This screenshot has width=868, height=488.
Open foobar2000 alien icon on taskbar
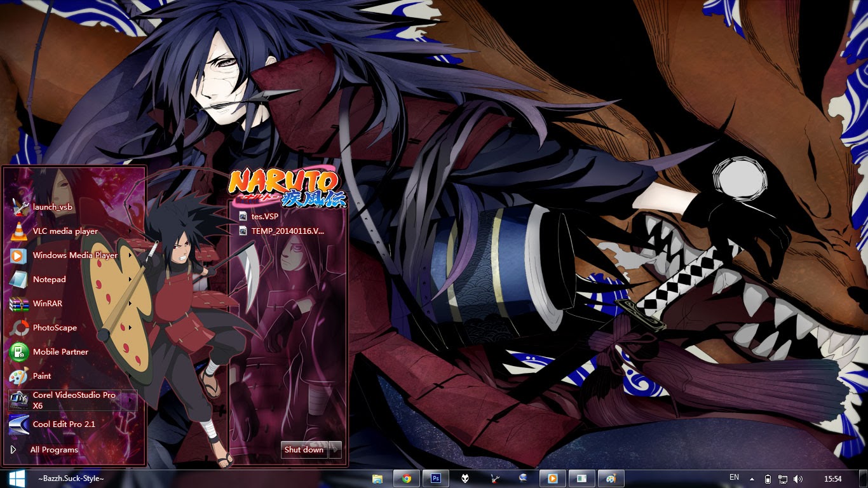[465, 479]
